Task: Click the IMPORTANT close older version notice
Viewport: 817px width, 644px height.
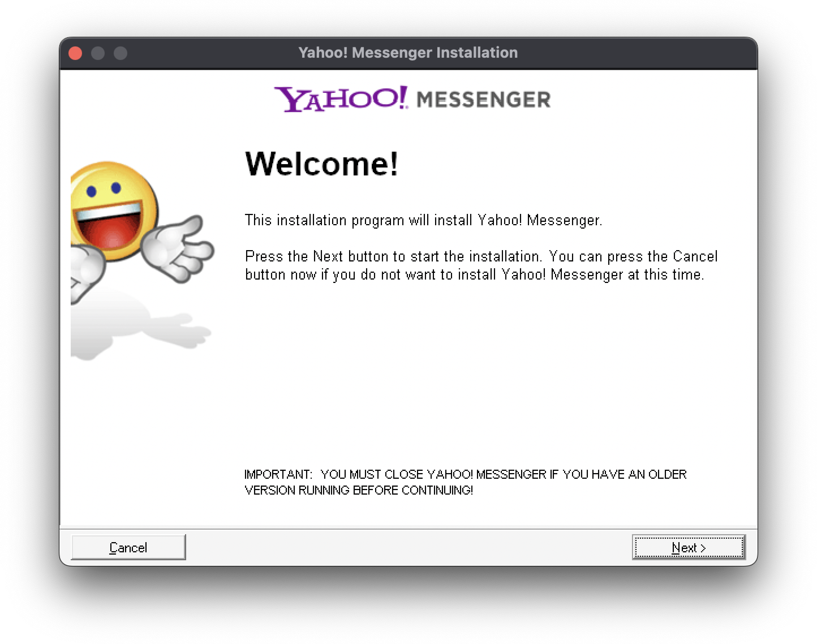Action: [x=465, y=482]
